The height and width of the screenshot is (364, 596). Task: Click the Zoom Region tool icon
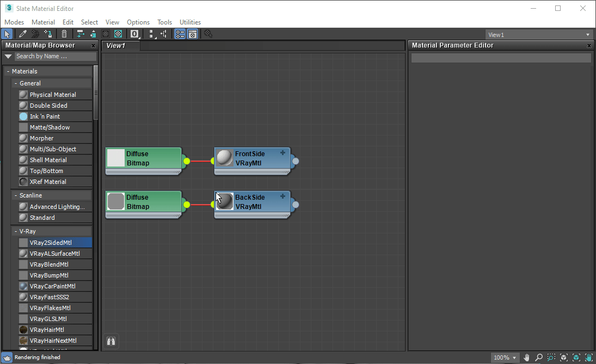click(x=551, y=357)
